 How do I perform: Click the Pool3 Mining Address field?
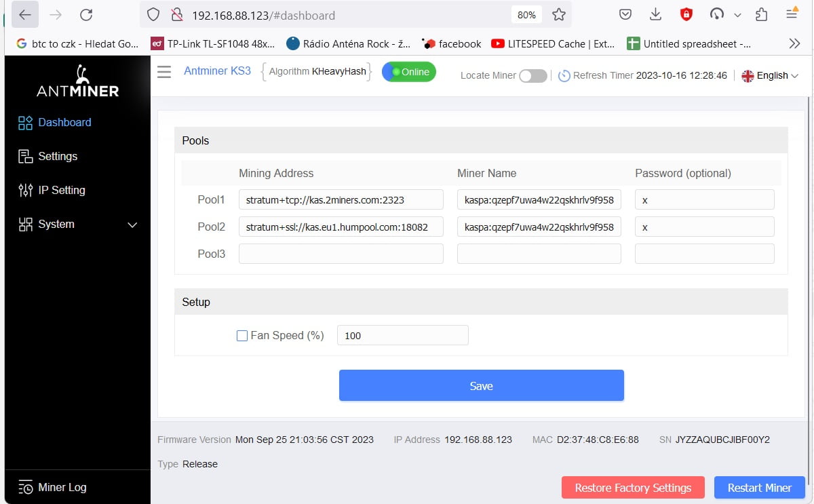pos(341,254)
